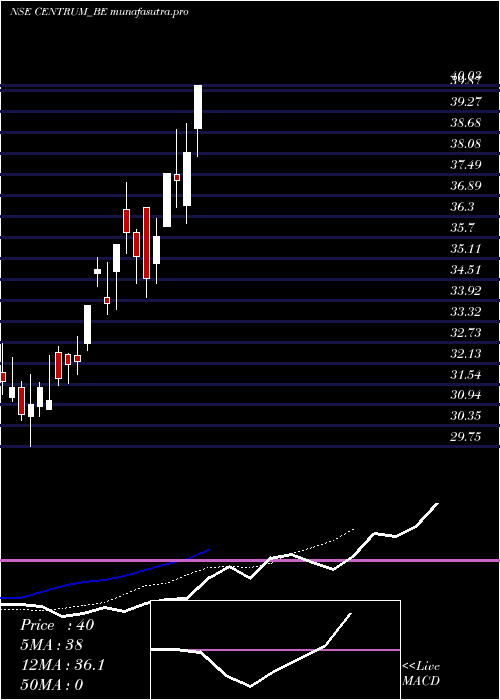Screen dimensions: 500x700
Task: Click the chart title 'NSE CENTRUM_BE munafasutra.pro'
Action: tap(99, 12)
